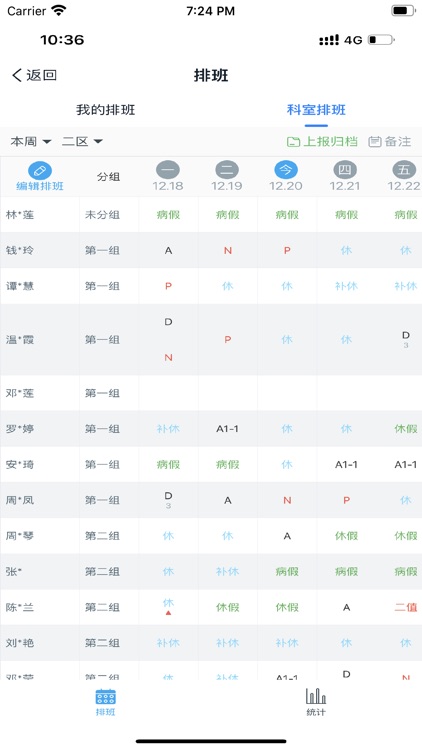Tap 罗*婷's A1-1 shift on 12.19
Viewport: 422px width, 750px height.
tap(227, 429)
